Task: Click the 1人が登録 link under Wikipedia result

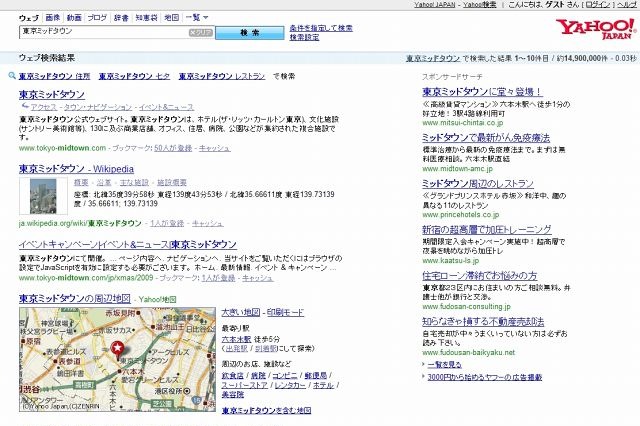Action: [167, 223]
